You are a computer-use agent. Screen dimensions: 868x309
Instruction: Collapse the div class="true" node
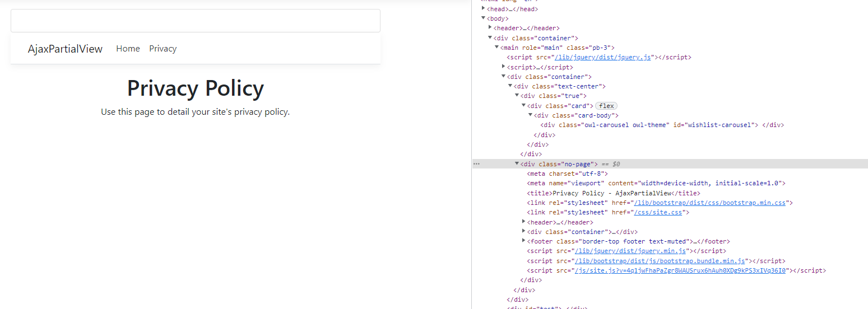(x=517, y=96)
